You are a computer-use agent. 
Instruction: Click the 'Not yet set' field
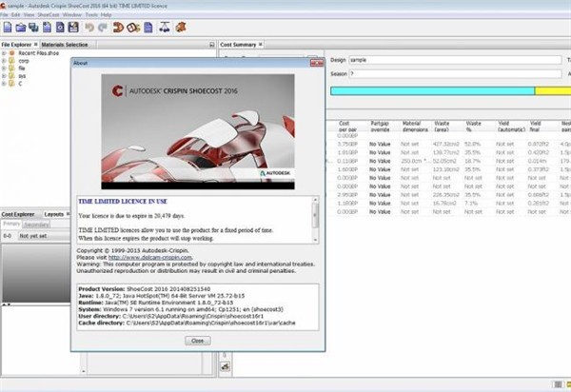pos(44,236)
